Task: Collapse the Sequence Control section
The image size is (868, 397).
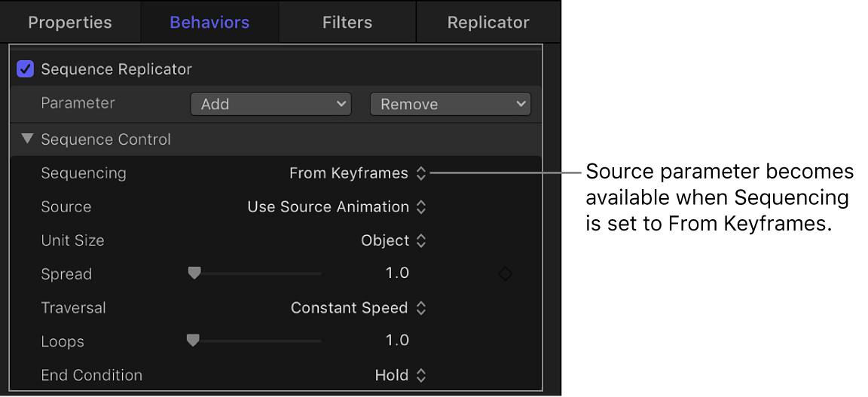Action: (x=28, y=139)
